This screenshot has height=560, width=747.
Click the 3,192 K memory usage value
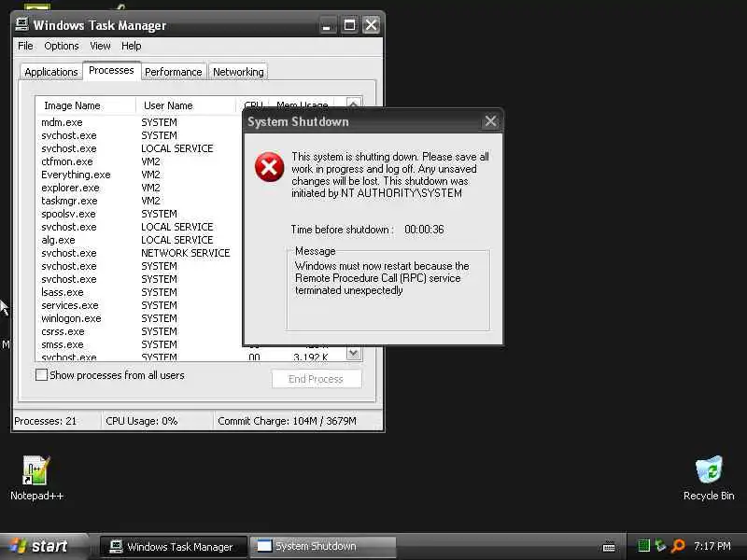tap(311, 357)
